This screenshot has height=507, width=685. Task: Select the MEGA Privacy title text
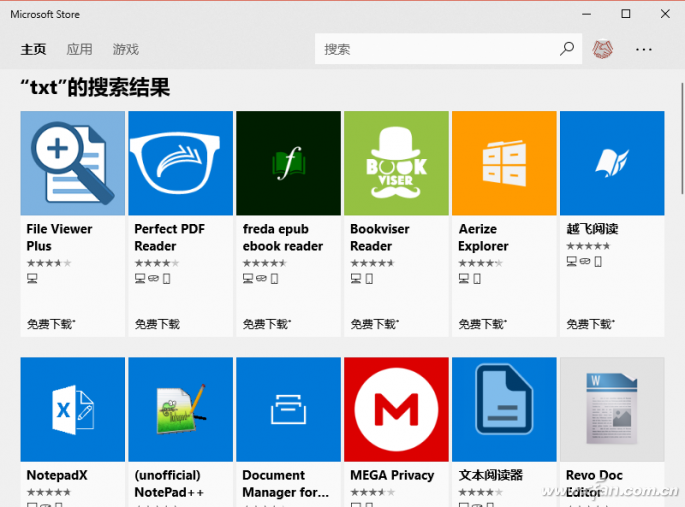click(x=392, y=475)
